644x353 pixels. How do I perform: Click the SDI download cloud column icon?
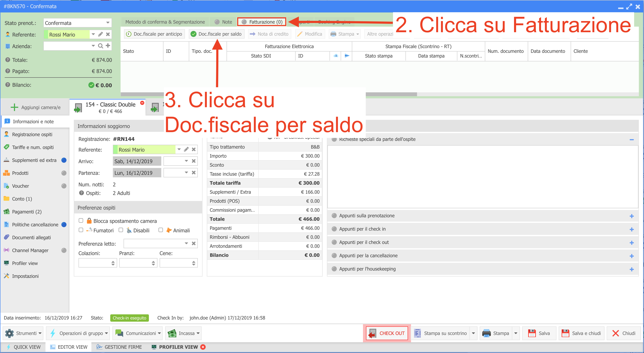coord(336,56)
